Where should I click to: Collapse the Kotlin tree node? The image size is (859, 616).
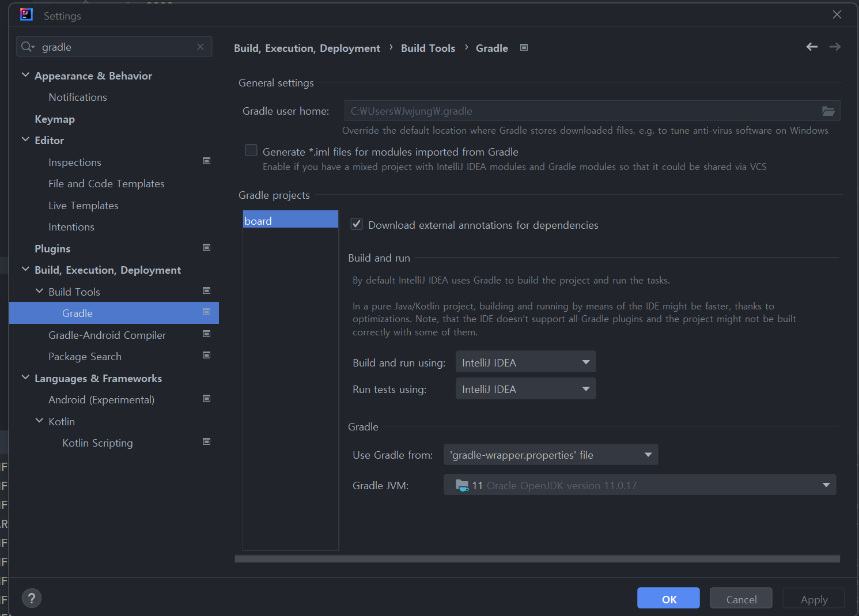click(x=39, y=421)
